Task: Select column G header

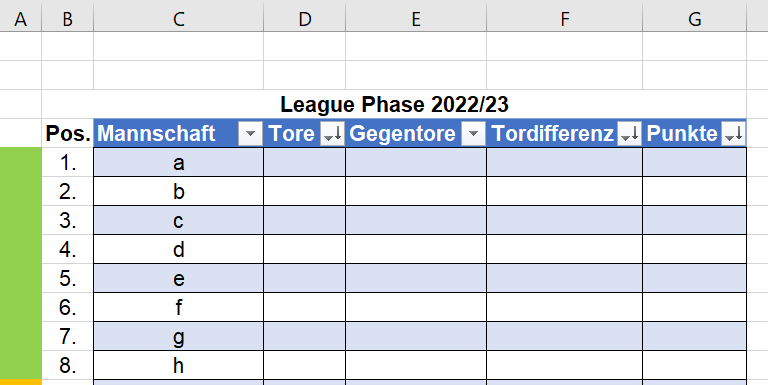Action: point(695,19)
